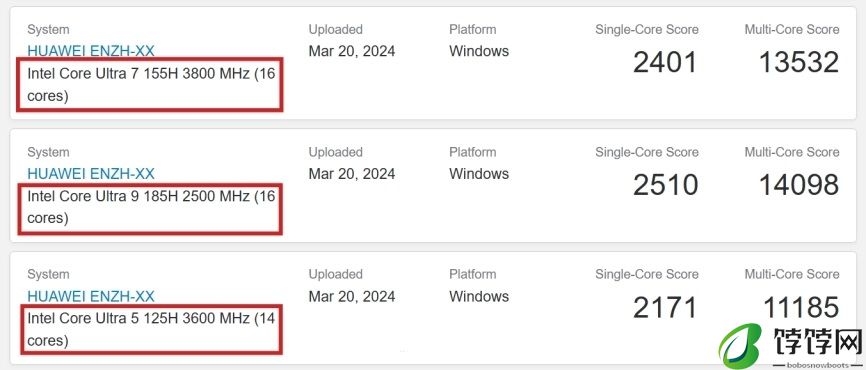
Task: Click Windows platform in the third result
Action: (x=479, y=296)
